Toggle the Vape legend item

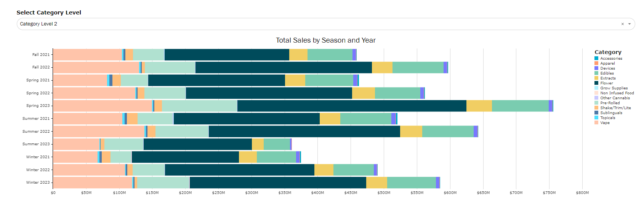pos(605,123)
